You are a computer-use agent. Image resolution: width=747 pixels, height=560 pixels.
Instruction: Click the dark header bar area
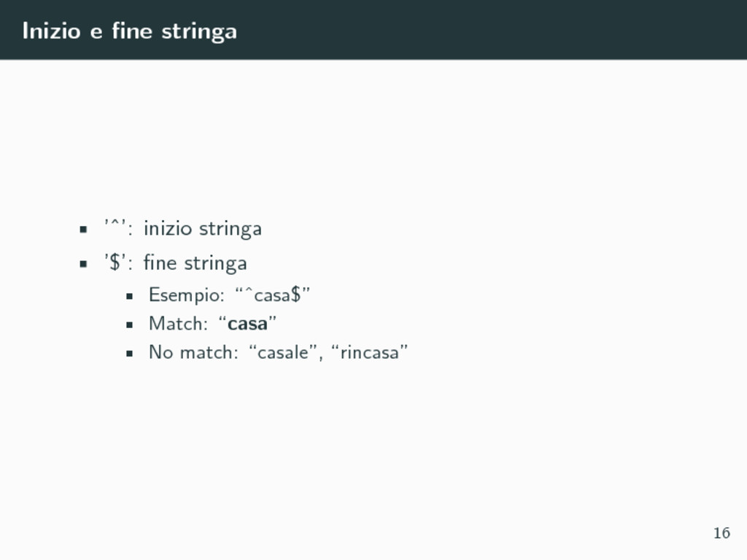pos(373,29)
